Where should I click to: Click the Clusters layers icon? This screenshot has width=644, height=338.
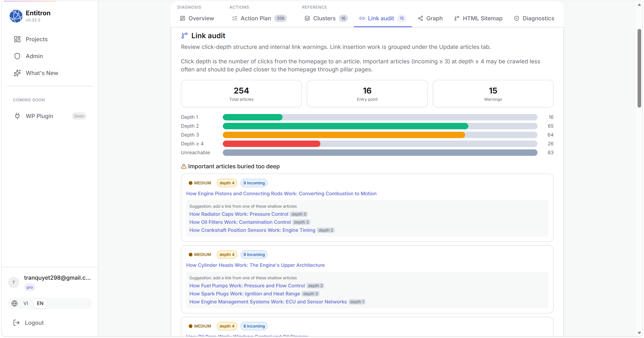[307, 18]
